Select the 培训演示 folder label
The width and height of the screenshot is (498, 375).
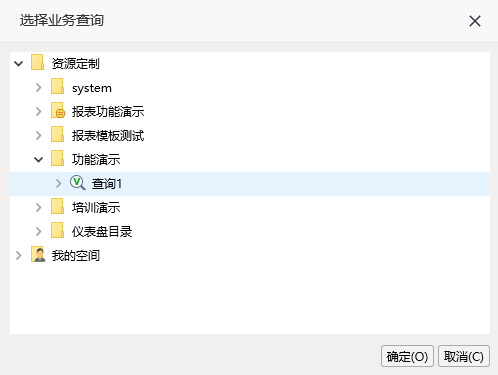(96, 208)
